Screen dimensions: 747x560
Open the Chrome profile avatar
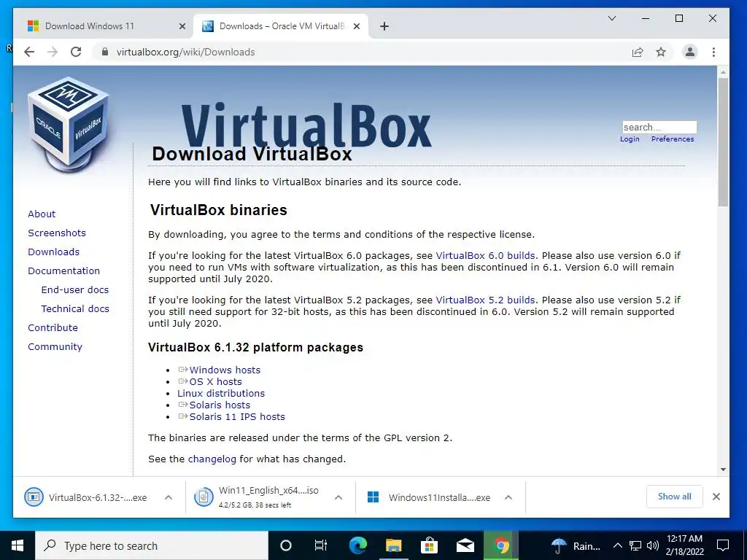[690, 52]
